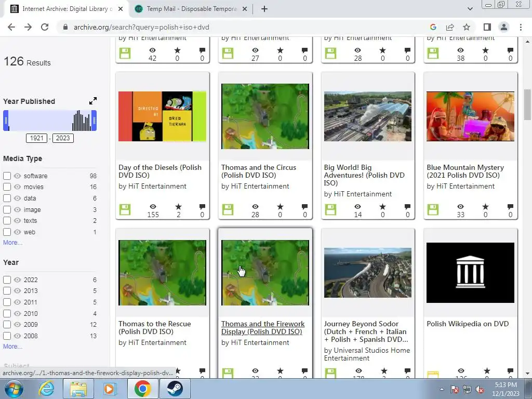
Task: Click the Journey Beyond Sodor thumbnail
Action: (x=368, y=272)
